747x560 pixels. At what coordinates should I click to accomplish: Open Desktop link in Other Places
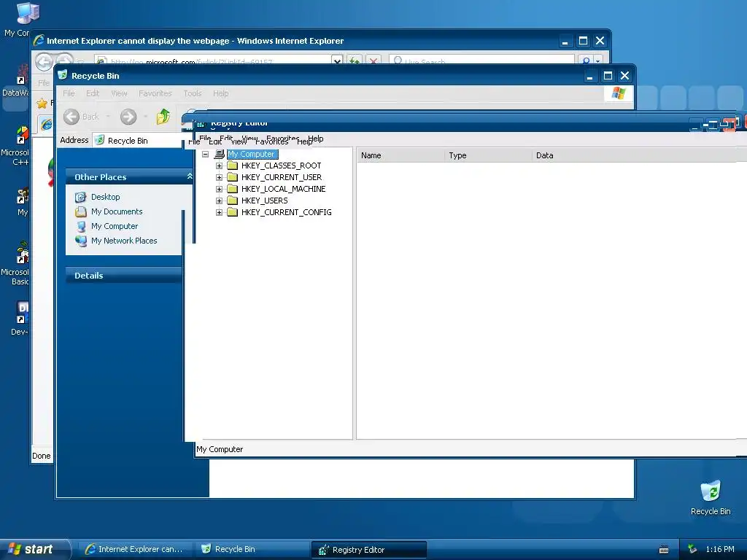coord(105,197)
